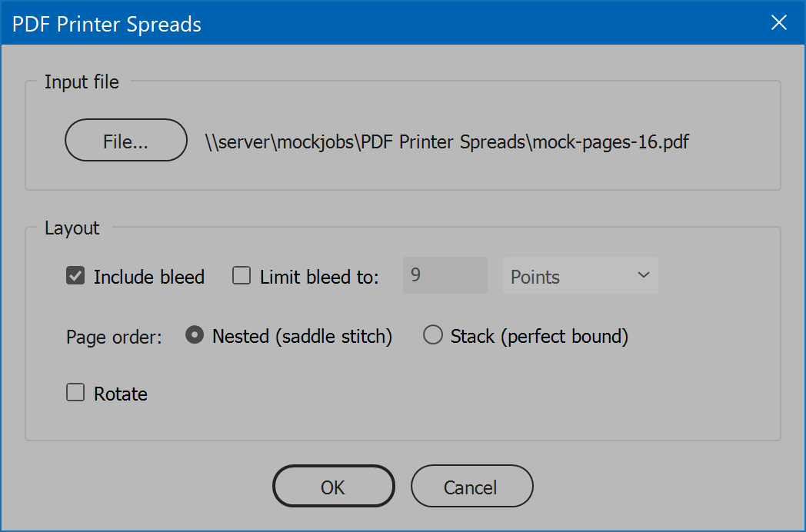Uncheck the Include bleed checkbox
Screen dimensions: 806x532
[75, 277]
